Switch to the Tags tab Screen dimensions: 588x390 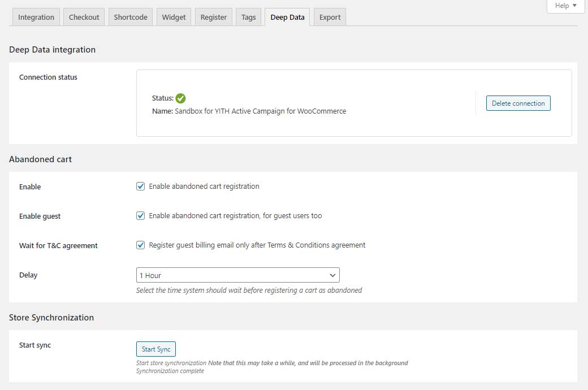(x=249, y=17)
